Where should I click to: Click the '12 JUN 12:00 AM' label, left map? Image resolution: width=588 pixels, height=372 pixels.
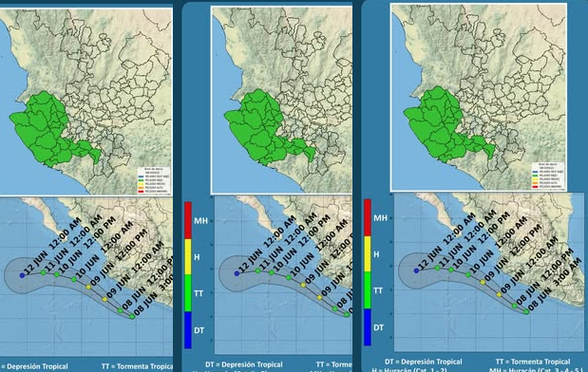(52, 246)
